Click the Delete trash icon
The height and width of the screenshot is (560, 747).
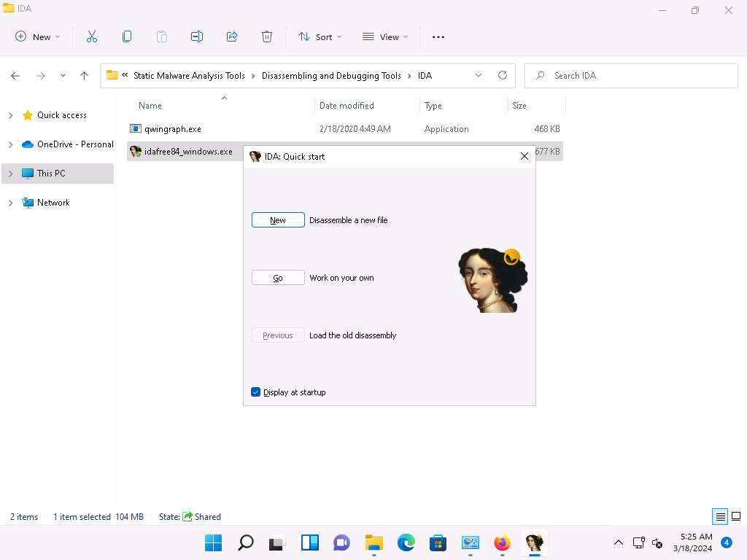coord(267,36)
